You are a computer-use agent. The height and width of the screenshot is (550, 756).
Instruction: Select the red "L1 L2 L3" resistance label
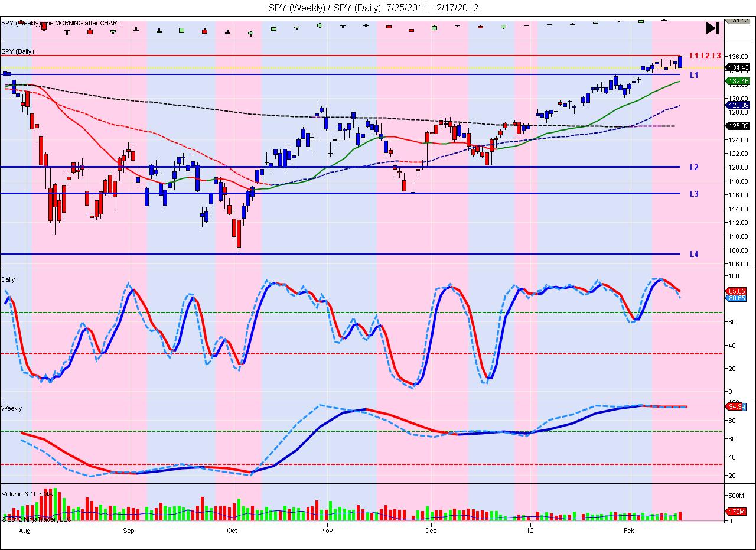click(x=705, y=56)
